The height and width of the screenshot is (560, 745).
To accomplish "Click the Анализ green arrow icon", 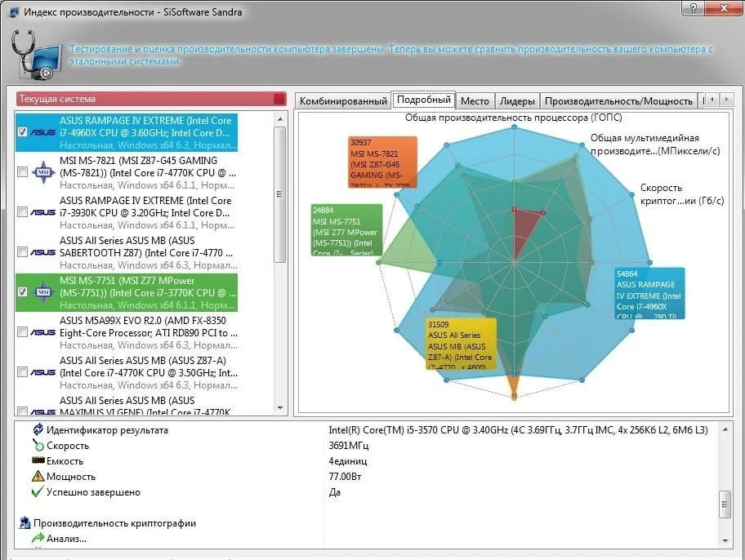I will pyautogui.click(x=38, y=538).
